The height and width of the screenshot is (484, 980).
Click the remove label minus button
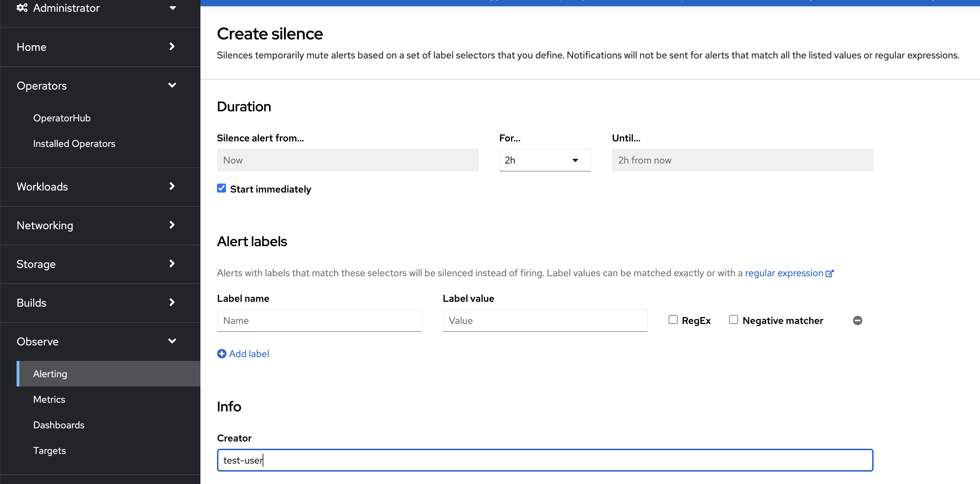[x=857, y=320]
